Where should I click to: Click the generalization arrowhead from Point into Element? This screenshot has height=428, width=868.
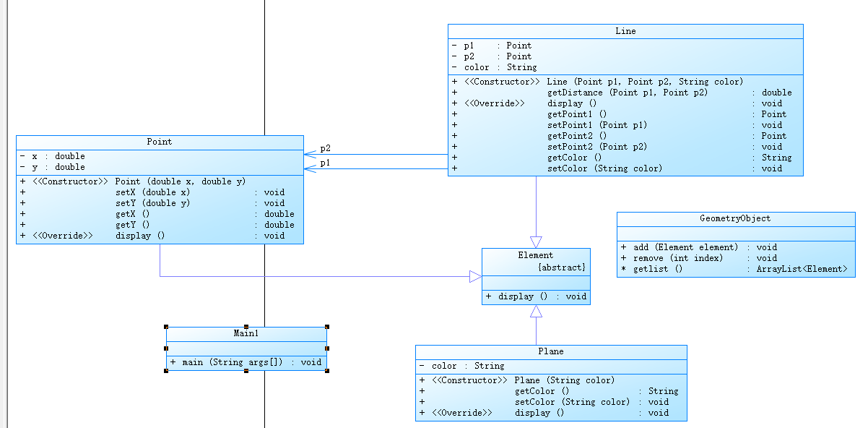coord(475,276)
